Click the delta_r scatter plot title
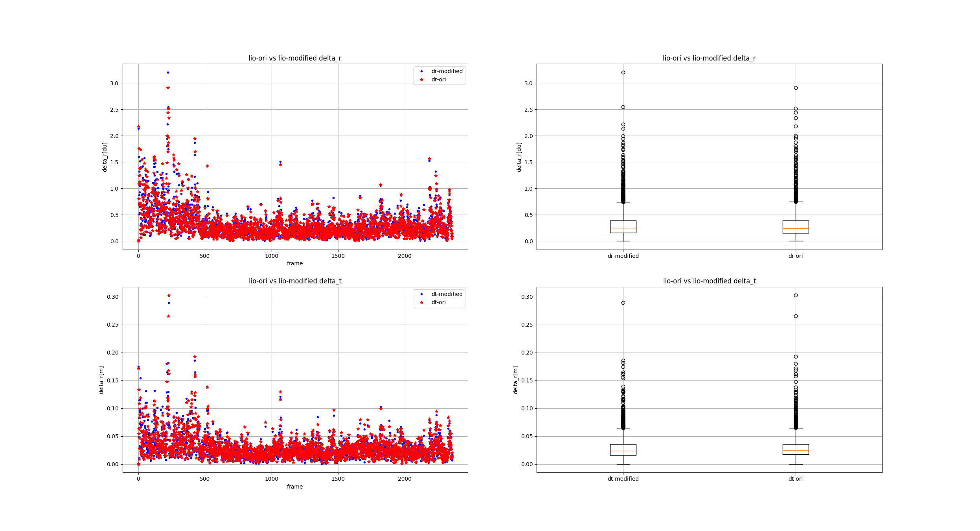The image size is (980, 531). (295, 58)
